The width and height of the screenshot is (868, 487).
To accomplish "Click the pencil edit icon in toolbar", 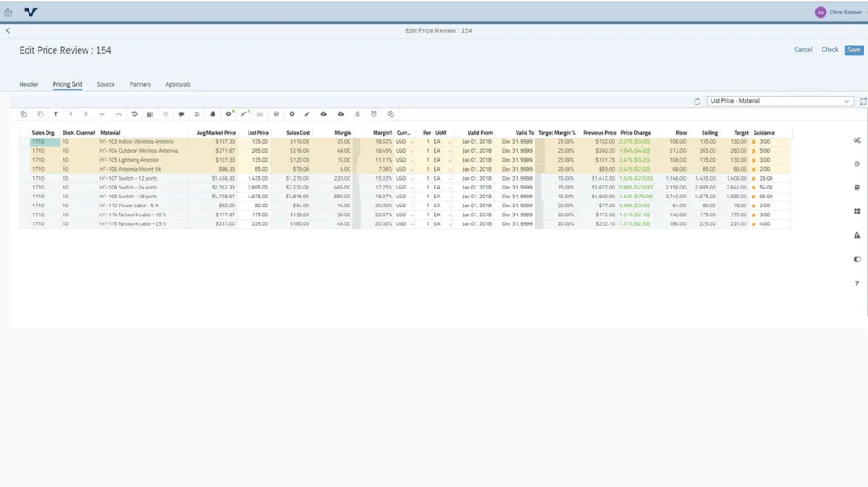I will tap(308, 114).
